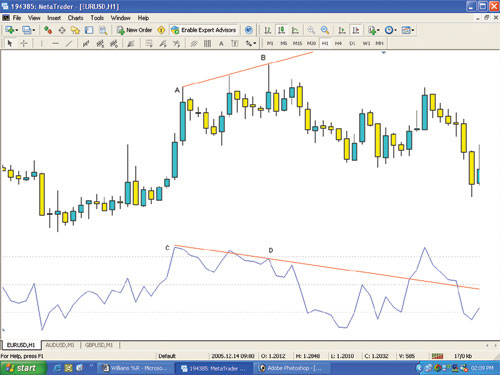
Task: Draw a vertical line tool
Action: point(41,43)
